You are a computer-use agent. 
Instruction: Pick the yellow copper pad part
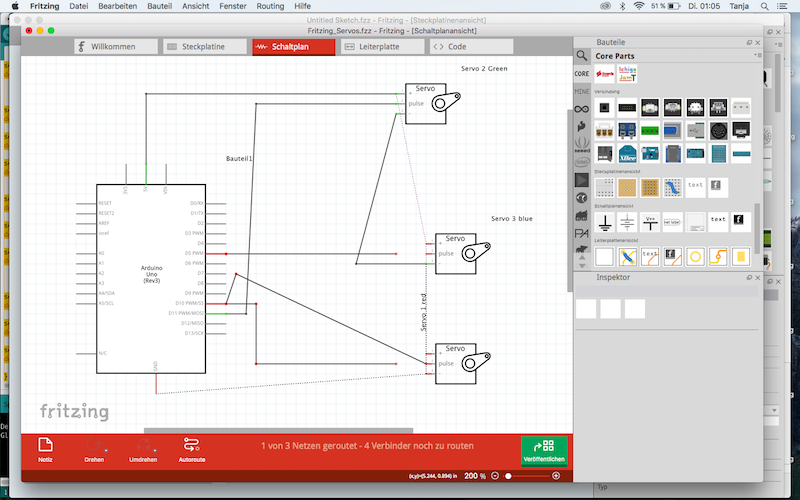[741, 257]
